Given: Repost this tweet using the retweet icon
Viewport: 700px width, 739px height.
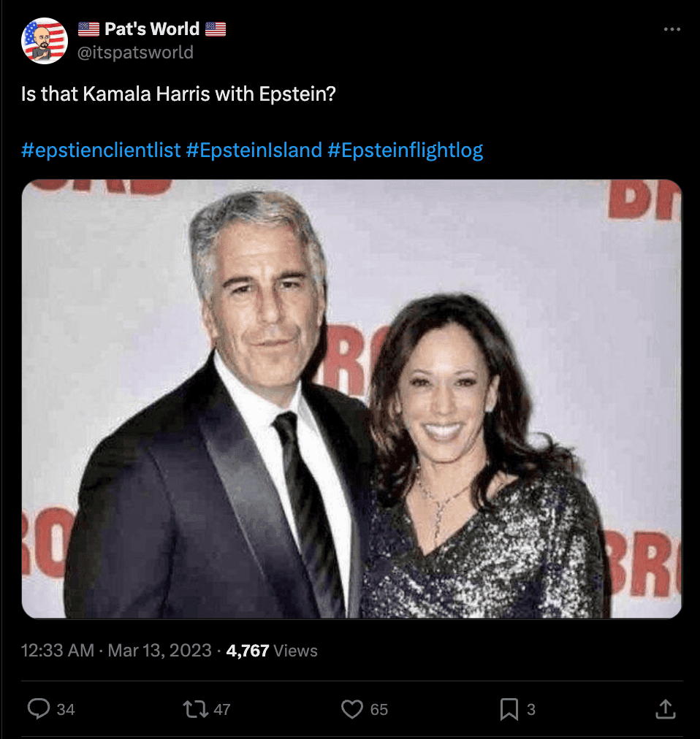Looking at the screenshot, I should point(195,708).
